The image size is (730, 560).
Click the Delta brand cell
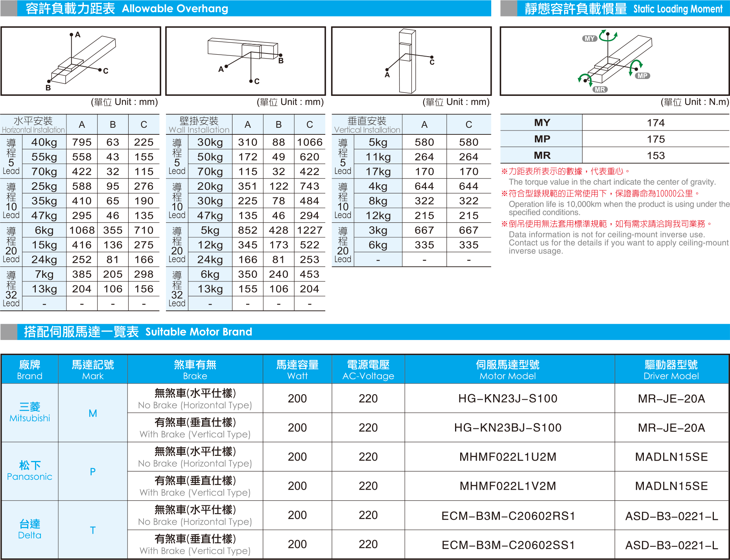coord(30,529)
